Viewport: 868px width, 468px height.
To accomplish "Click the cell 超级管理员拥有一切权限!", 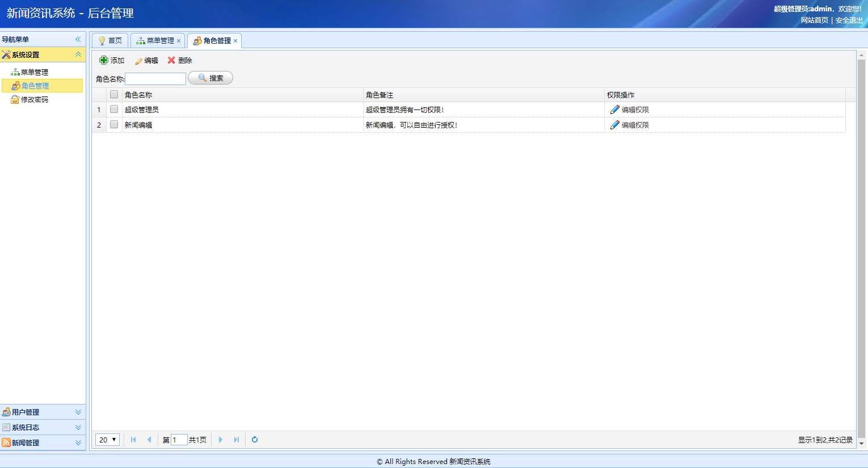I will click(483, 109).
